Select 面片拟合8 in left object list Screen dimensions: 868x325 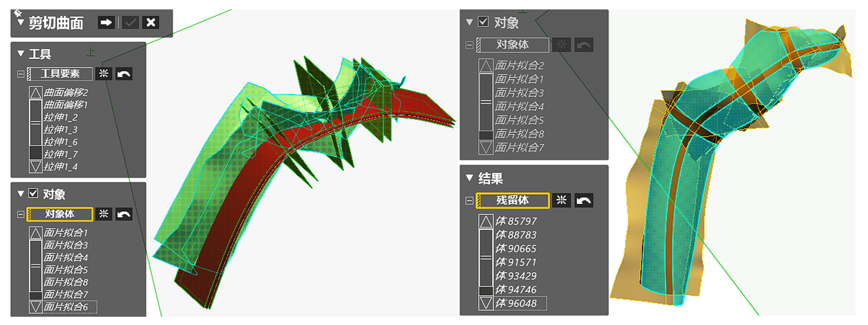point(66,282)
